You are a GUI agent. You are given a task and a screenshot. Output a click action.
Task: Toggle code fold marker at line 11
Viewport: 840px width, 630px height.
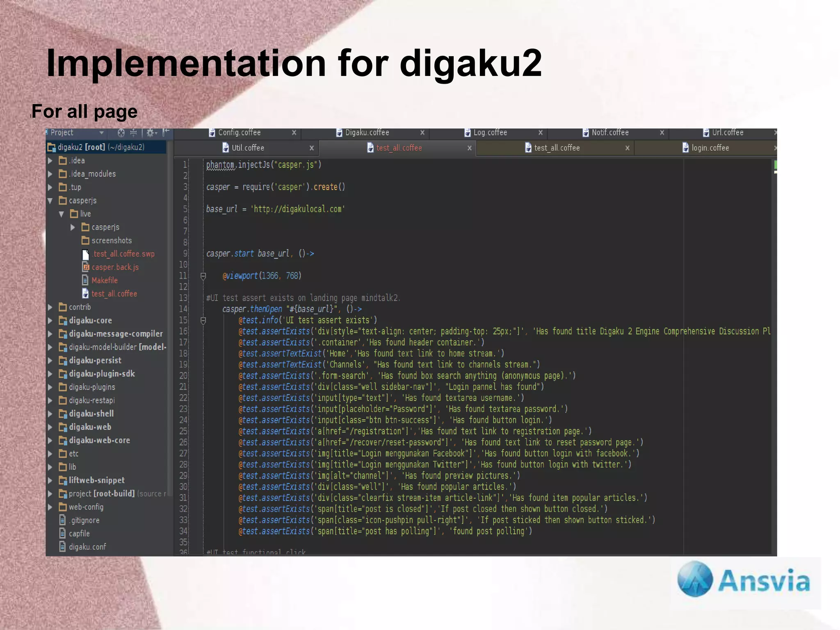point(203,276)
